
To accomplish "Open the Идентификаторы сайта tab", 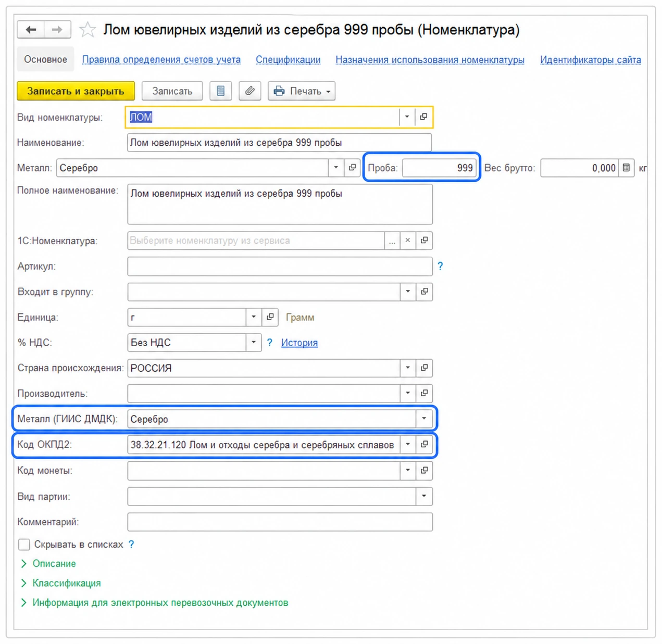I will click(590, 60).
